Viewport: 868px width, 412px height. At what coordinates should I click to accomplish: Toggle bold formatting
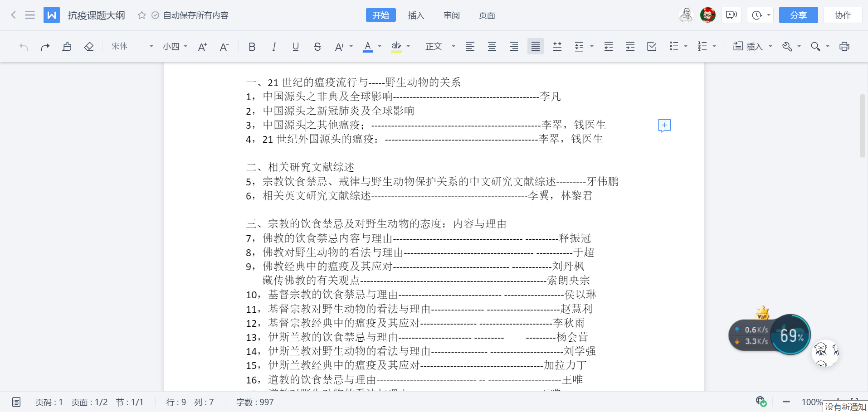coord(252,46)
